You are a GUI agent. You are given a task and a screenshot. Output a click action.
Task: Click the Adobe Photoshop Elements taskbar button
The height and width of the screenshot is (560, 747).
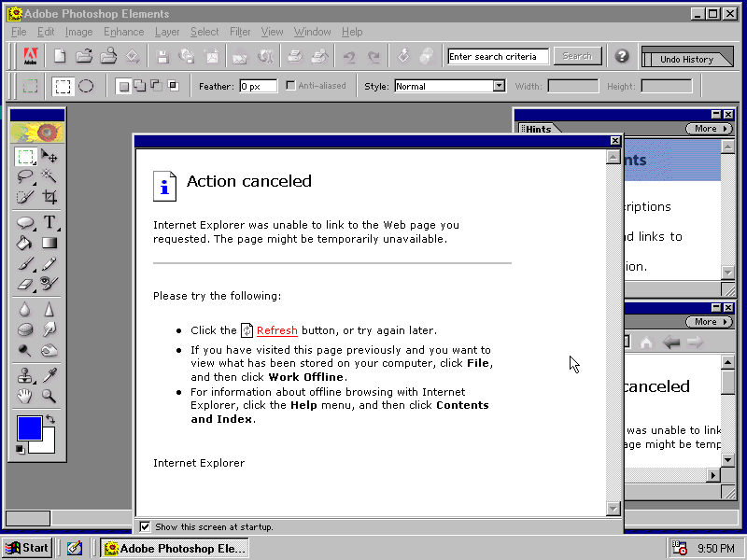[x=175, y=549]
